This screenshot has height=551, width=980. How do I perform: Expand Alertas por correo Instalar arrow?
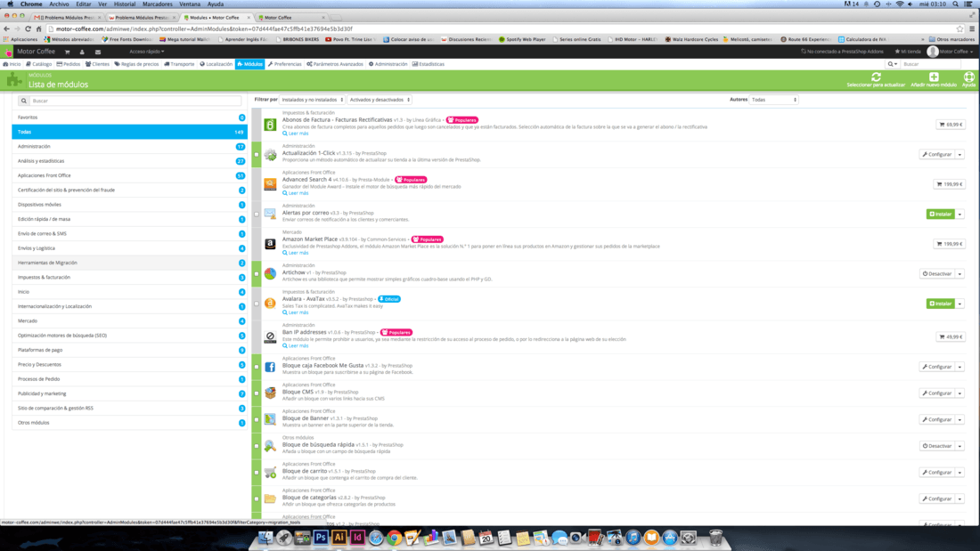[x=960, y=214]
